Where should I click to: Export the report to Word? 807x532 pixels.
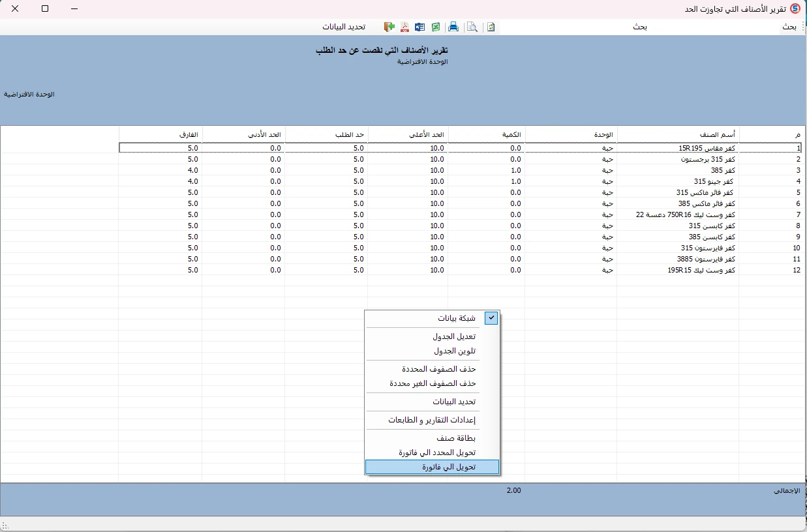[419, 27]
